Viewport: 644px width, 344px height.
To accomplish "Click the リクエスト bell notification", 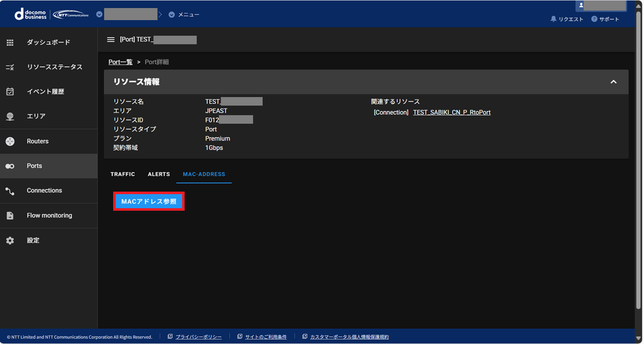I will [x=567, y=19].
